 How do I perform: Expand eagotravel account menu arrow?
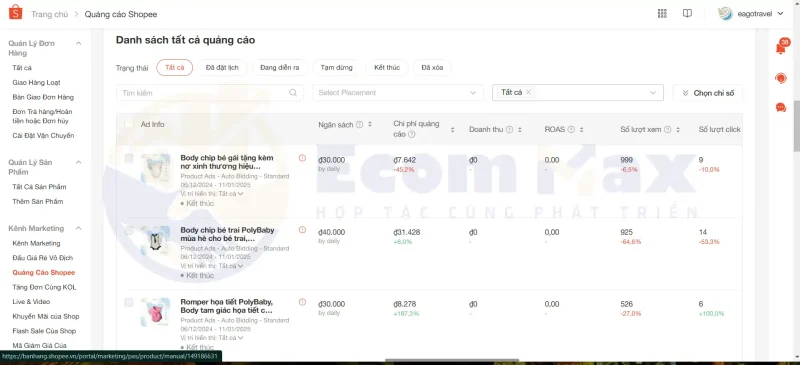[x=780, y=14]
